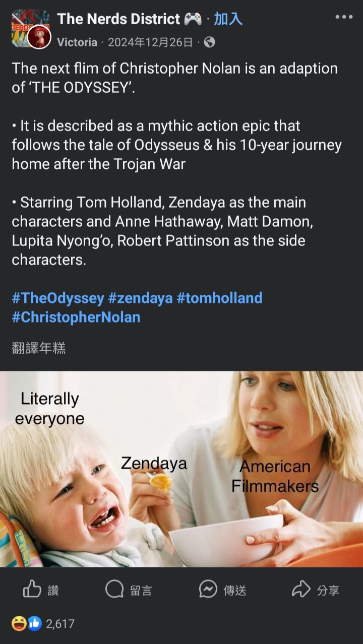Open the #TheOdyssey hashtag

pyautogui.click(x=58, y=298)
